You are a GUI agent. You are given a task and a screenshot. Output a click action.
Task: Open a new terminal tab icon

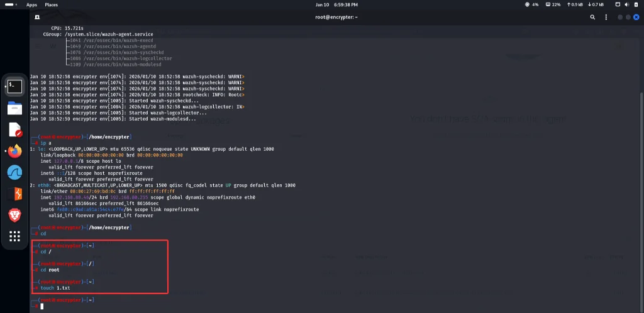coord(37,17)
